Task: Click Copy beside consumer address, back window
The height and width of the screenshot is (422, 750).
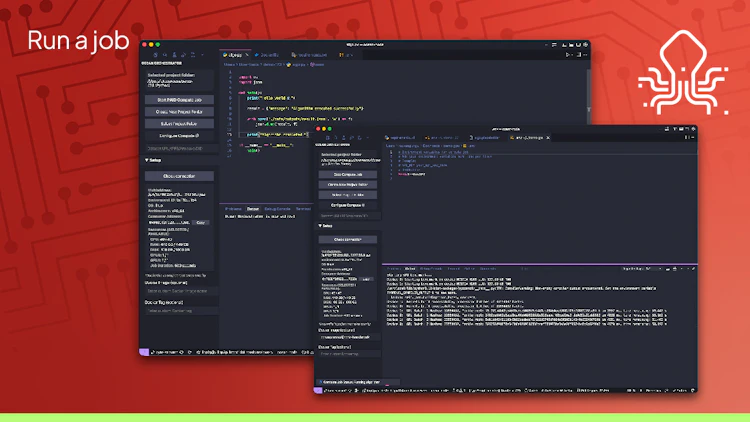Action: click(x=201, y=222)
